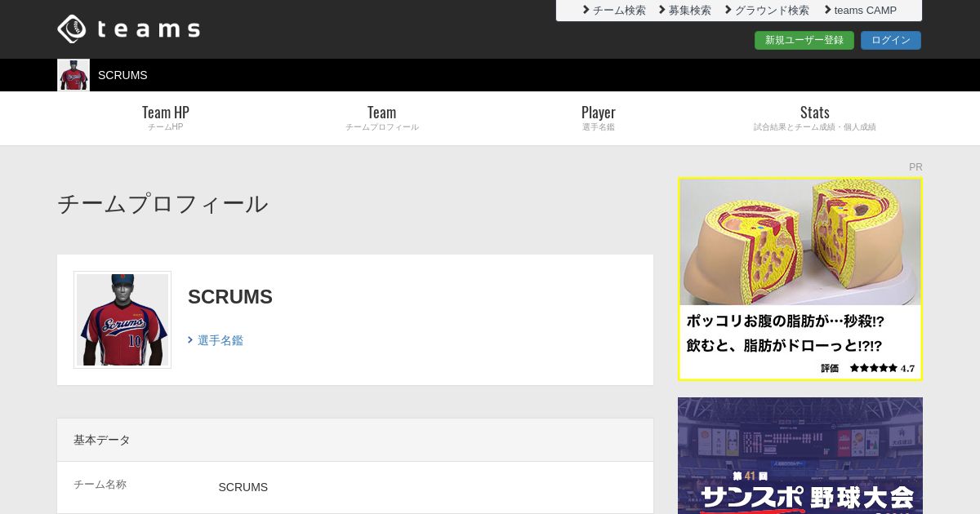Switch to the Team profile tab

pos(382,117)
